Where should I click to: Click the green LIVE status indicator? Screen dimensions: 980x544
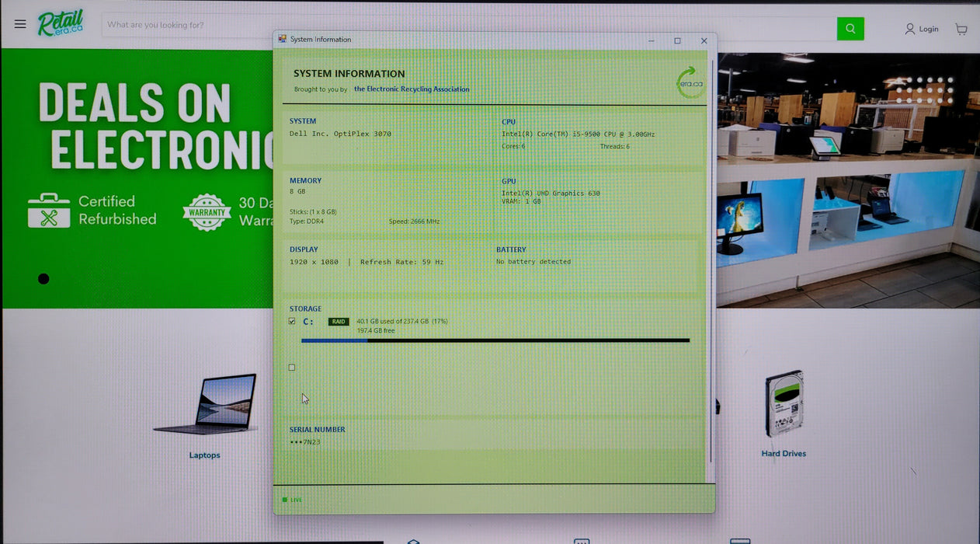tap(293, 500)
